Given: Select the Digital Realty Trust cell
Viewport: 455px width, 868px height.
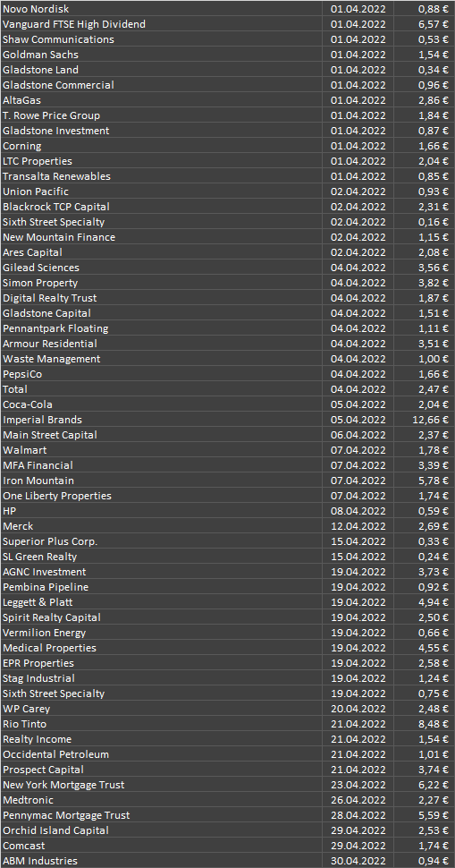Looking at the screenshot, I should click(x=162, y=298).
